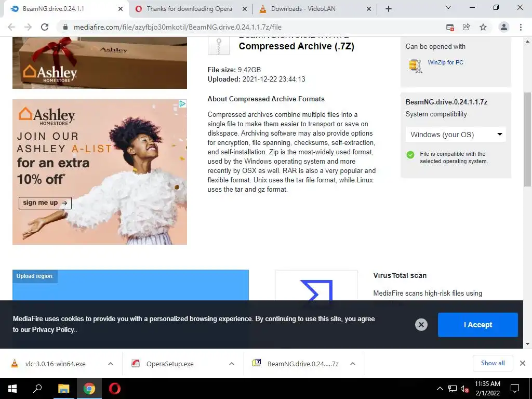Open the taskbar clock 11:35 AM
Viewport: 532px width, 399px height.
487,389
